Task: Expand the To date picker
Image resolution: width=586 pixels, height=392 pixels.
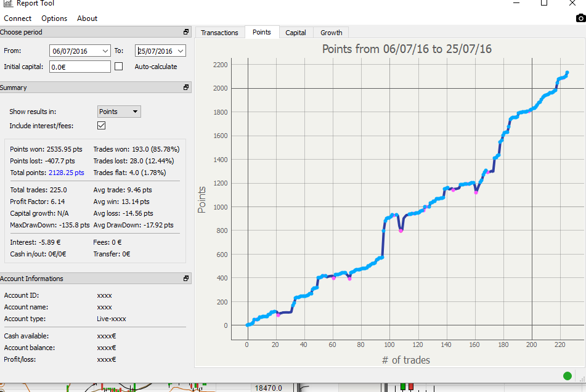Action: pyautogui.click(x=180, y=51)
